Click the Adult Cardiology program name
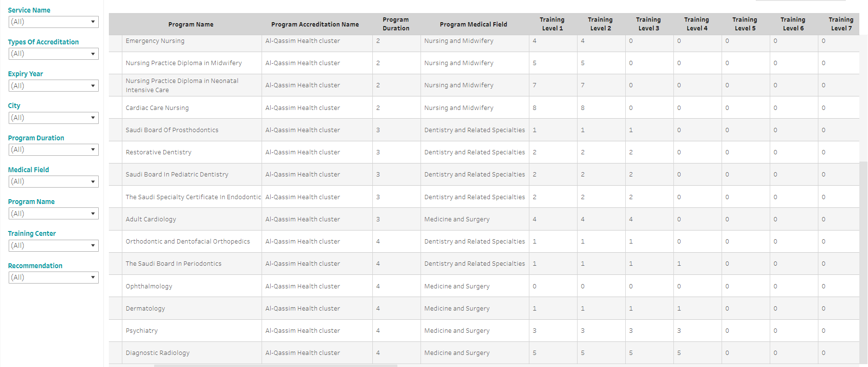868x367 pixels. point(151,219)
